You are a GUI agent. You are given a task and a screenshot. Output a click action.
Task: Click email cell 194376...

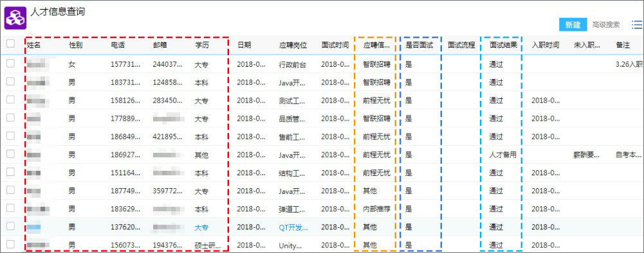pos(167,245)
